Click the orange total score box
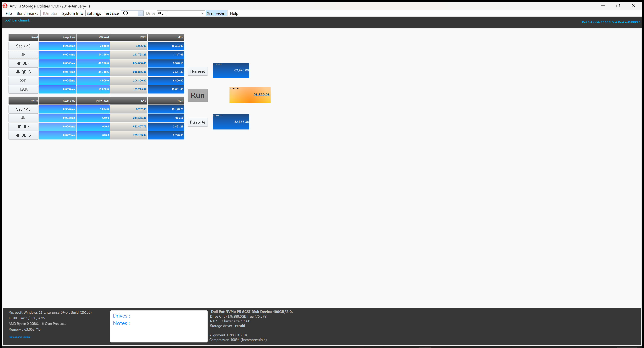The height and width of the screenshot is (348, 644). coord(250,95)
